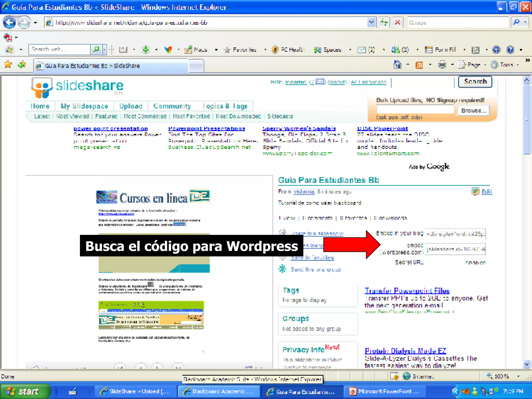This screenshot has height=399, width=532.
Task: Click the Send this to a group icon
Action: pyautogui.click(x=282, y=269)
